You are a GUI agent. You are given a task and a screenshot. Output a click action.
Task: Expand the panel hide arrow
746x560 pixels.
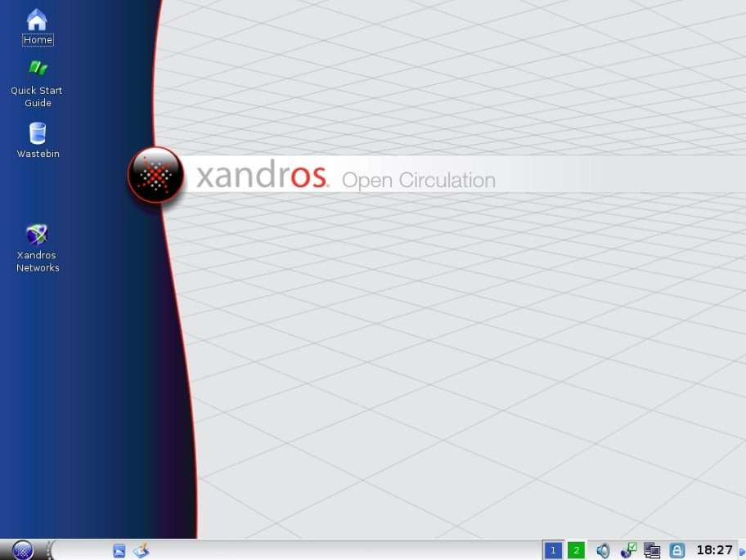pos(742,552)
